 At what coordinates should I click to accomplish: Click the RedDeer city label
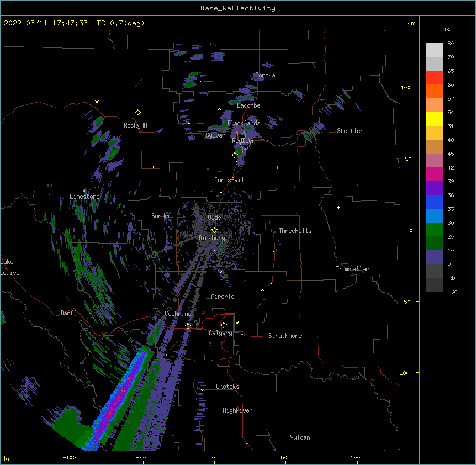[x=243, y=141]
